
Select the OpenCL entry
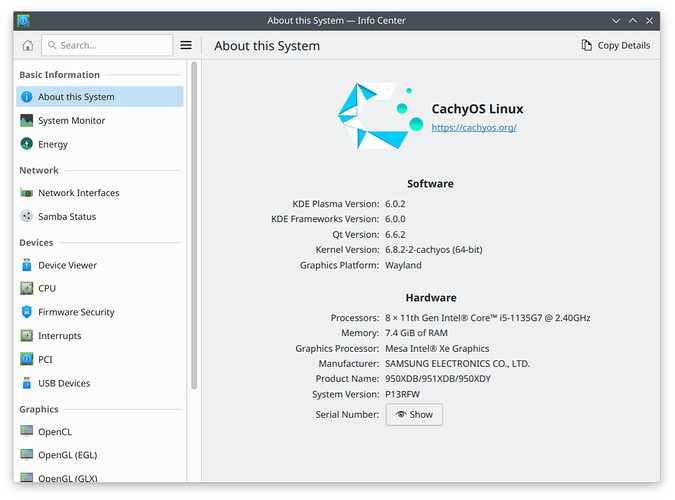[55, 432]
